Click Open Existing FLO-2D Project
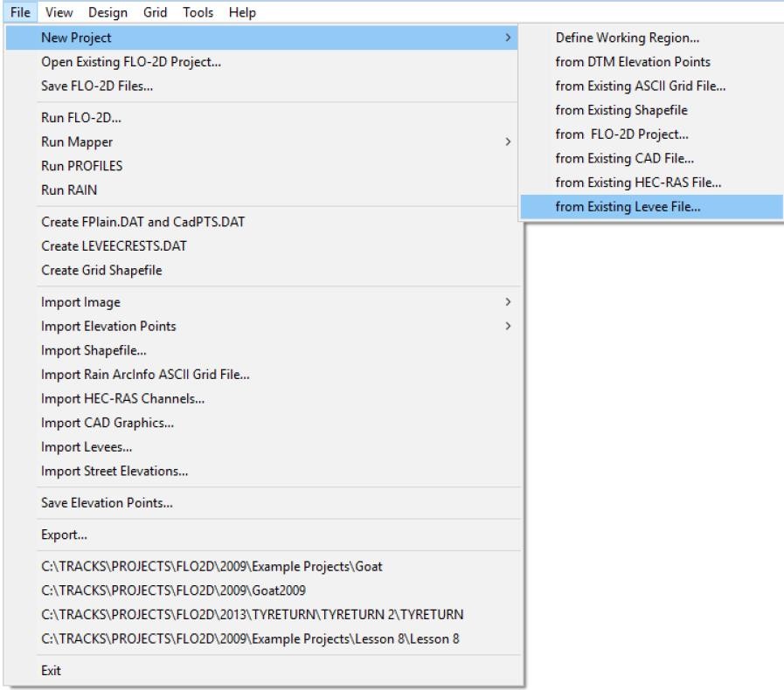Screen dimensions: 784x690 [130, 62]
